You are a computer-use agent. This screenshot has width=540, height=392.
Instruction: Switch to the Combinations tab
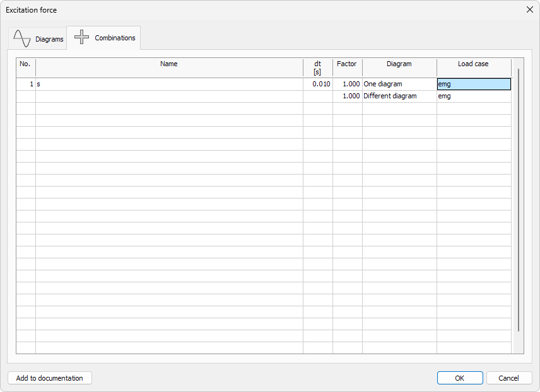point(114,37)
